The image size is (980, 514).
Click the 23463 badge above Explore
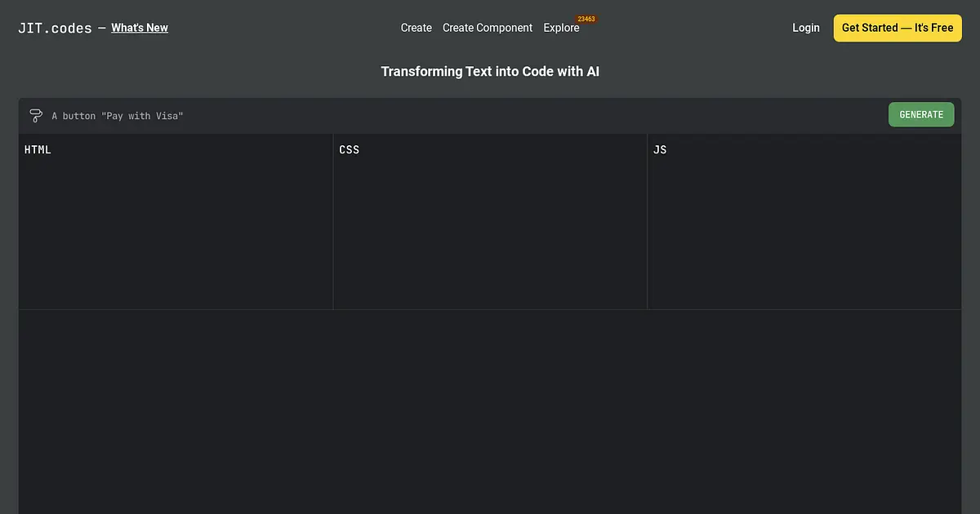click(586, 19)
